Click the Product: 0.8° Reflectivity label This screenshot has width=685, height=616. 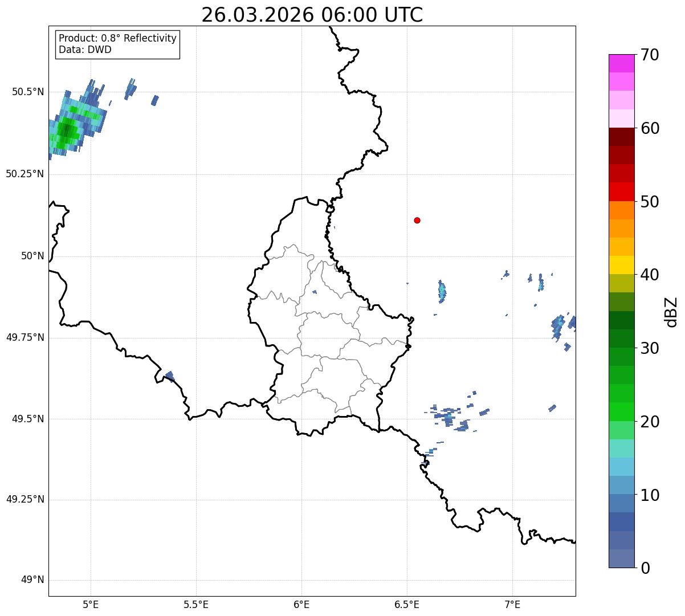pyautogui.click(x=118, y=38)
